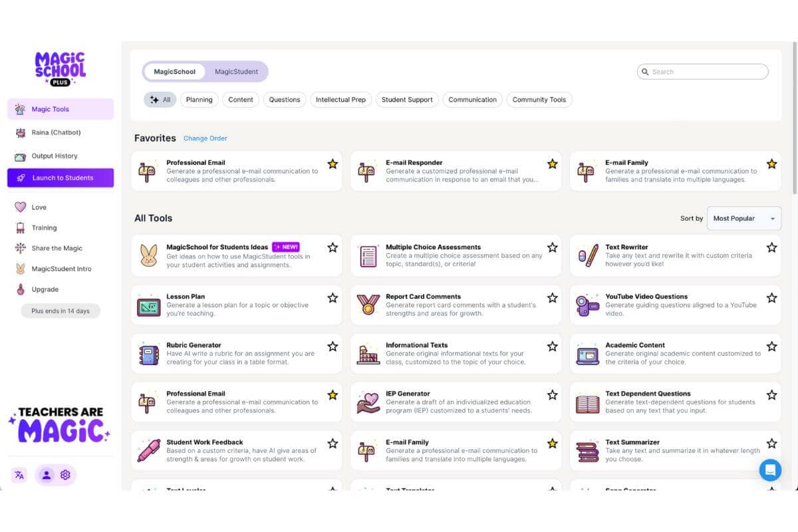798x532 pixels.
Task: Click the Output History icon
Action: [x=20, y=156]
